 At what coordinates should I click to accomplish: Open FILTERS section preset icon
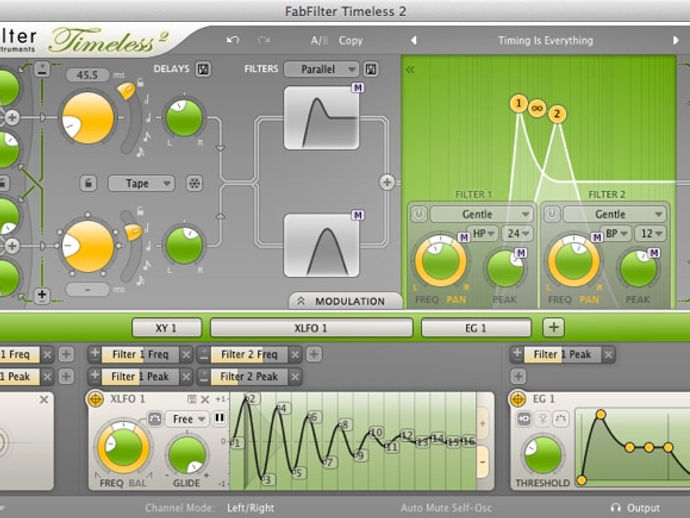tap(371, 69)
